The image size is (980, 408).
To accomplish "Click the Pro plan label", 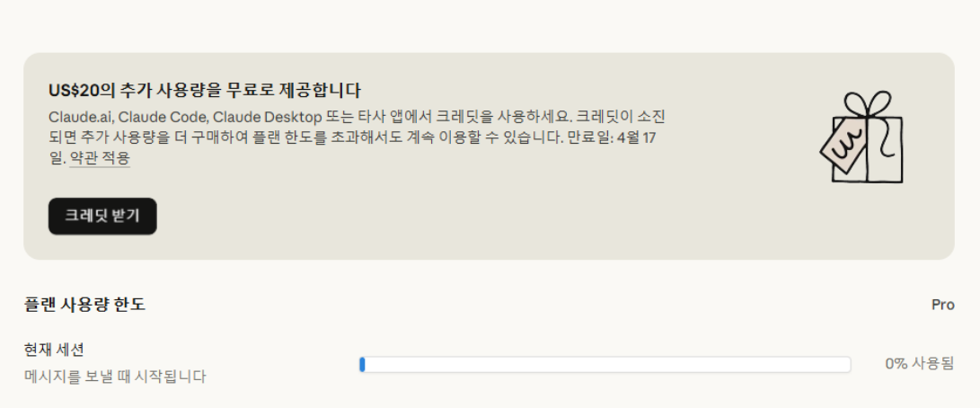I will pos(942,305).
